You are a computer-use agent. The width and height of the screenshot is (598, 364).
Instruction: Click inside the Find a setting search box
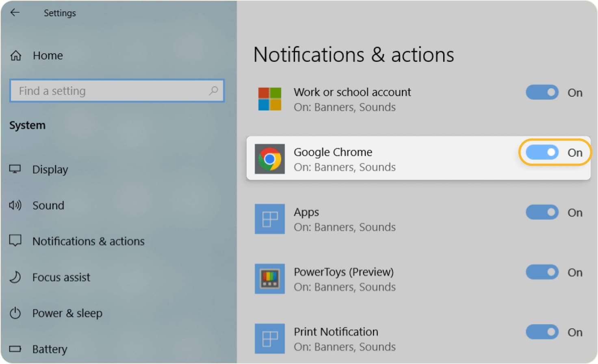click(x=102, y=91)
